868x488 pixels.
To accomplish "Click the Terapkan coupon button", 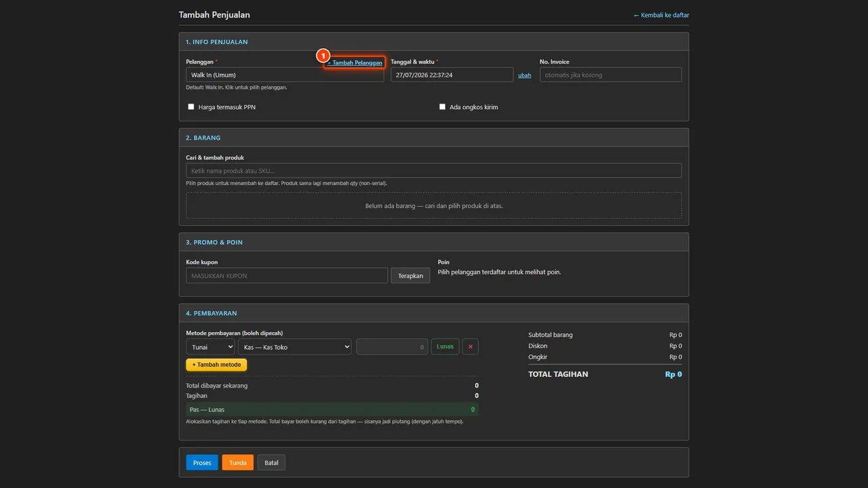I will (410, 275).
